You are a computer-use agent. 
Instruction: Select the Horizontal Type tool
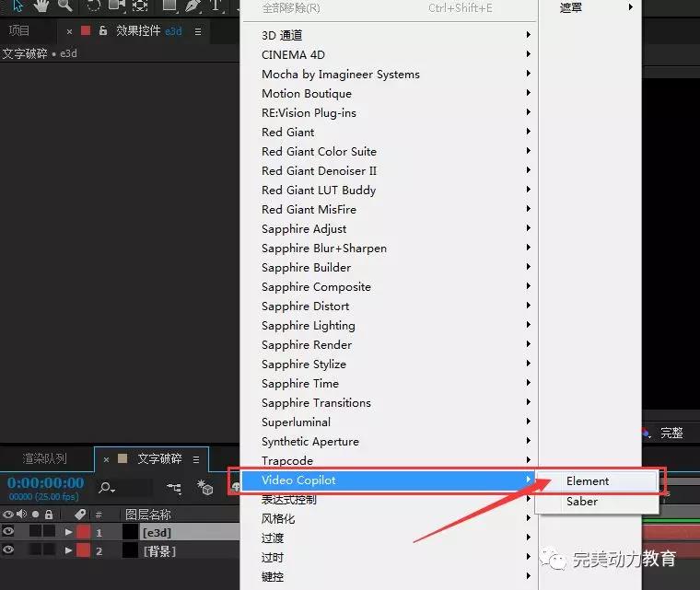pyautogui.click(x=216, y=5)
